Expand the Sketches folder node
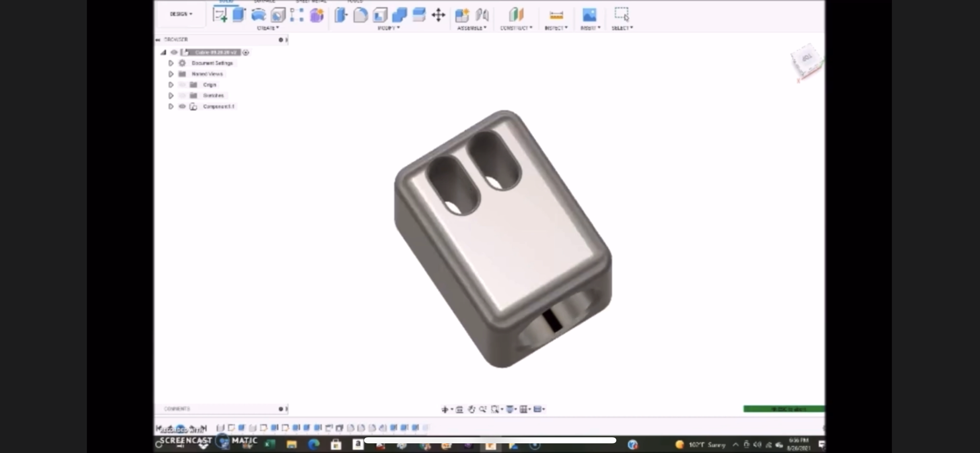980x453 pixels. (171, 95)
